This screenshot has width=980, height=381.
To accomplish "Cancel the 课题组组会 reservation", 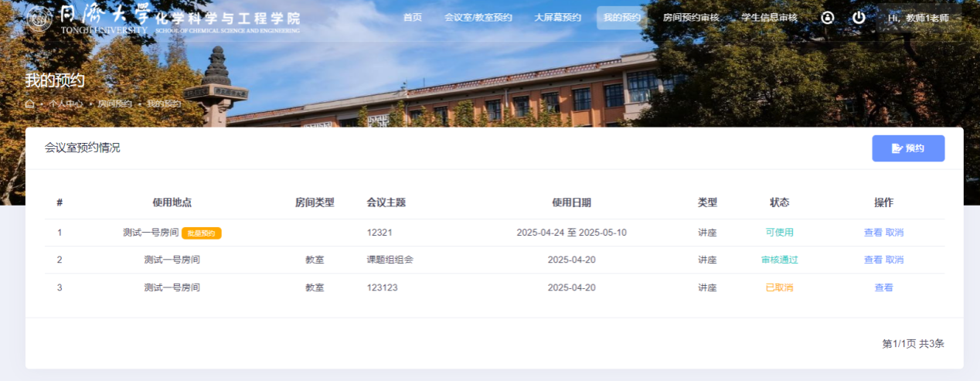I will pos(894,260).
